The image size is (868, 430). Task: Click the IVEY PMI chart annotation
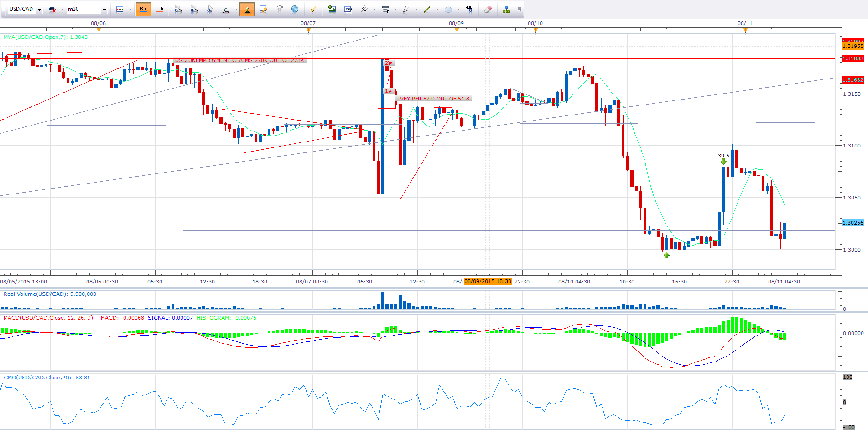pyautogui.click(x=433, y=99)
